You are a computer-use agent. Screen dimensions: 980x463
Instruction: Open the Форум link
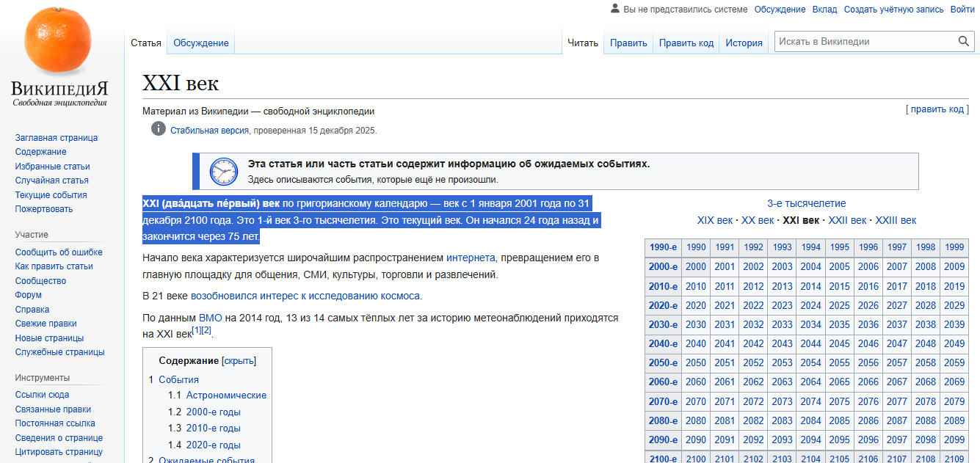point(29,295)
